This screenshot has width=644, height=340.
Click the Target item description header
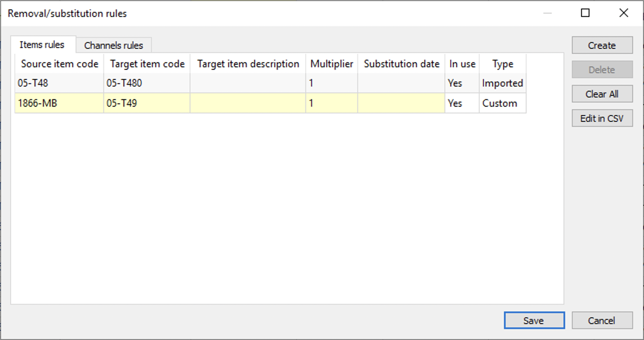click(248, 64)
